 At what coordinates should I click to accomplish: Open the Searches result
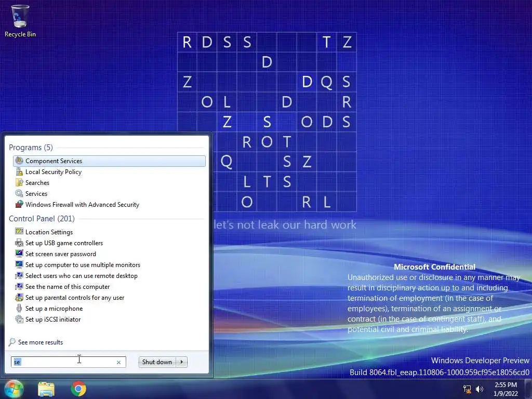click(x=109, y=182)
